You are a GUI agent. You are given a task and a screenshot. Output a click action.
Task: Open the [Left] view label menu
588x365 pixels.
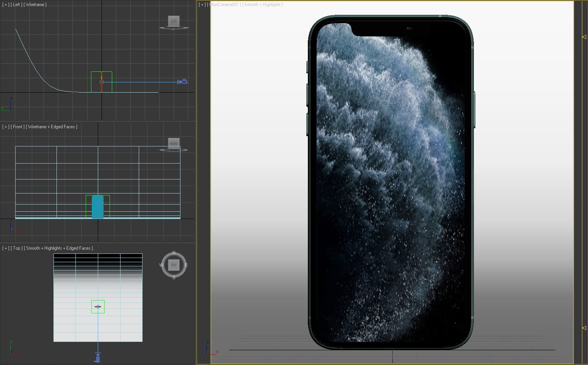pyautogui.click(x=16, y=5)
